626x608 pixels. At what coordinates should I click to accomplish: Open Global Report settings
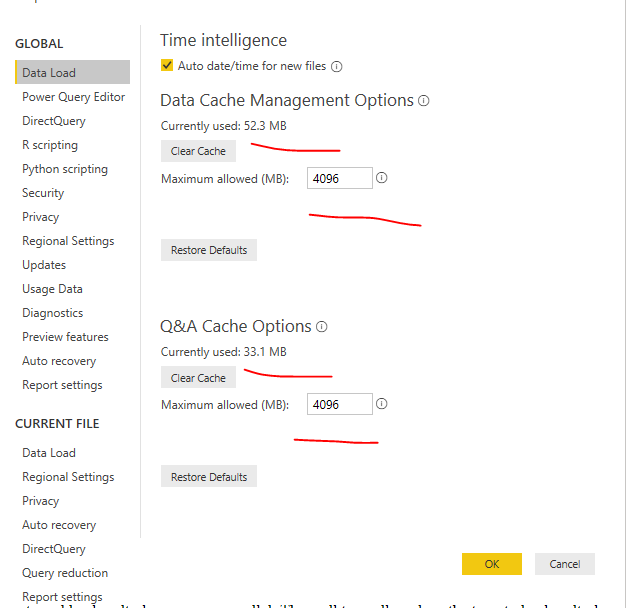62,385
